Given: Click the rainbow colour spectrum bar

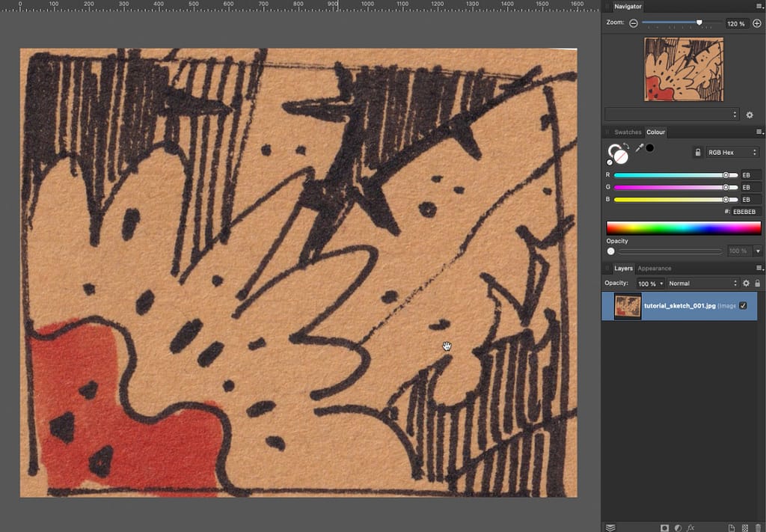Looking at the screenshot, I should coord(683,228).
